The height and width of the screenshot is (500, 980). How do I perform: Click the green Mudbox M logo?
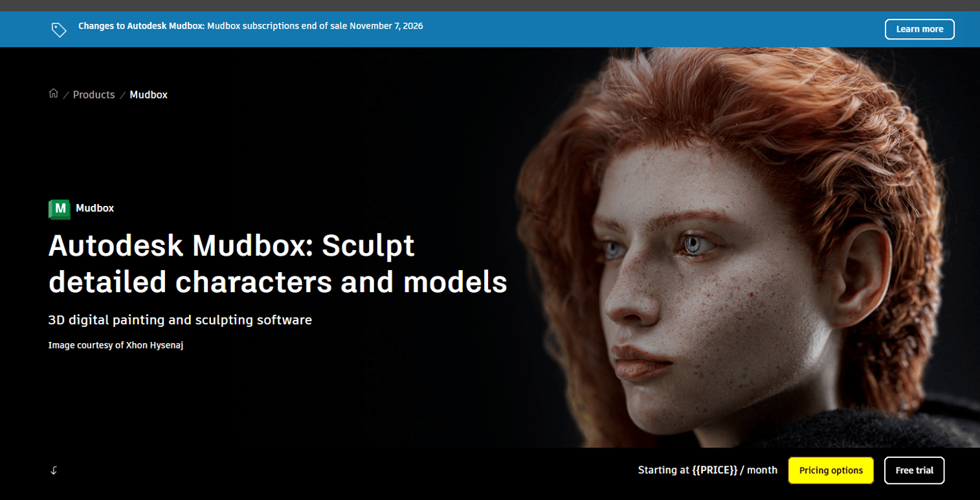point(60,209)
